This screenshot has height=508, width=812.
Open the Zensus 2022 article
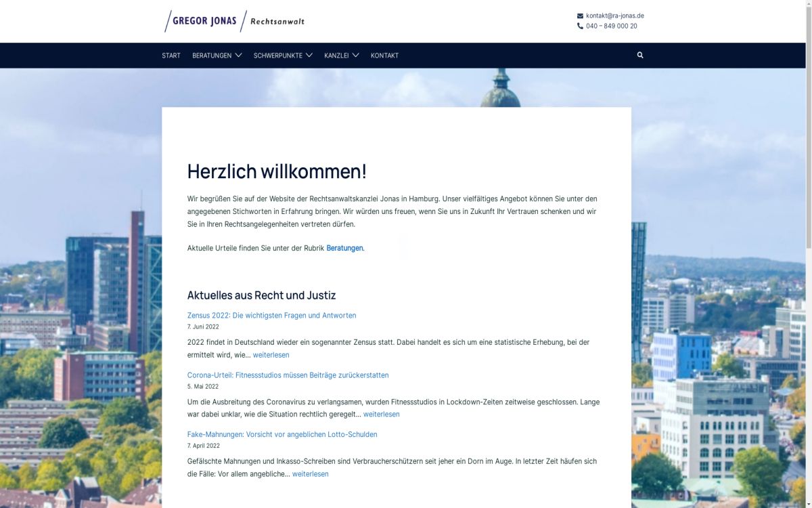click(x=272, y=315)
